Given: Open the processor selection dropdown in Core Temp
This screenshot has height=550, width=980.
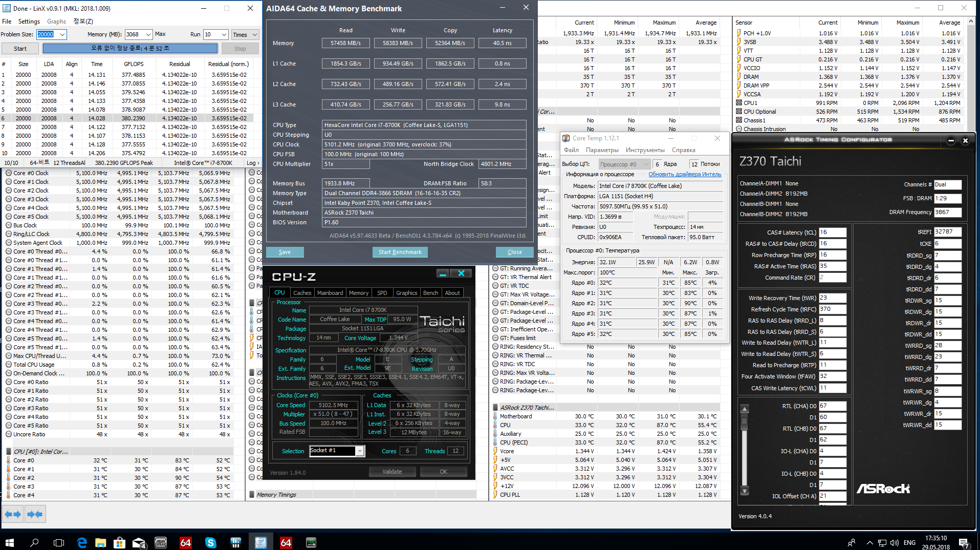Looking at the screenshot, I should pos(624,164).
